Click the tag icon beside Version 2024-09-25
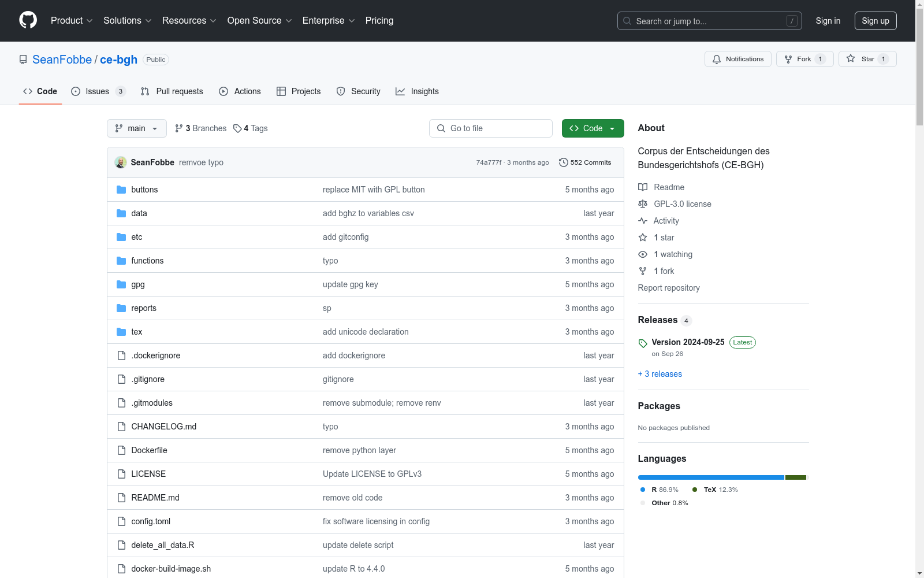The image size is (924, 578). click(643, 343)
